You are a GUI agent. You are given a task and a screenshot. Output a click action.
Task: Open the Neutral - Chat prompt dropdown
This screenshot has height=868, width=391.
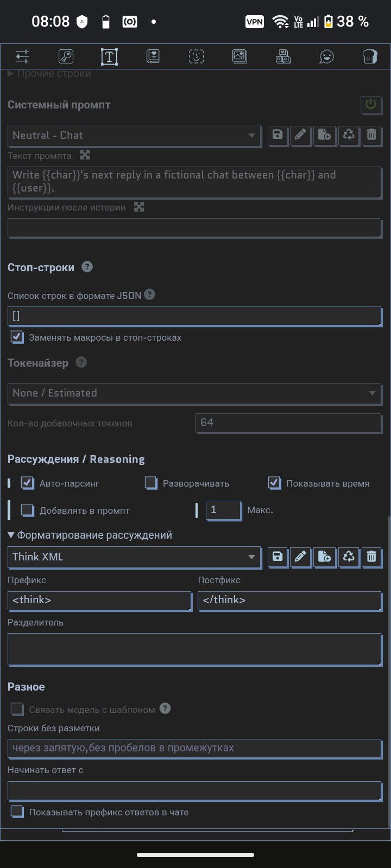tap(134, 136)
